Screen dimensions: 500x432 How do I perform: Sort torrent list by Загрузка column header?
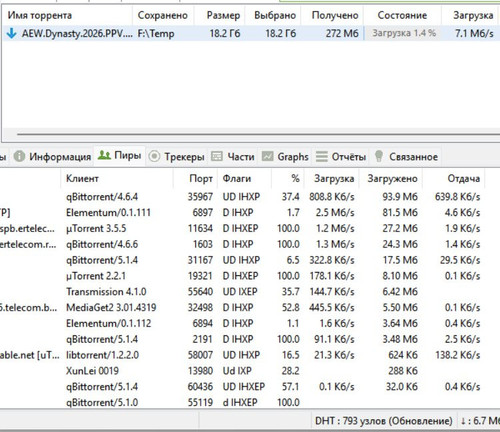tap(473, 15)
